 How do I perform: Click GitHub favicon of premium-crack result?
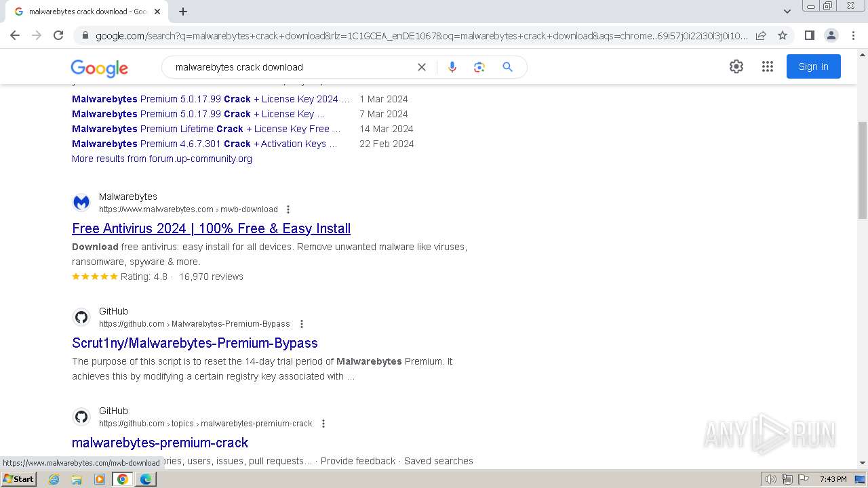81,416
